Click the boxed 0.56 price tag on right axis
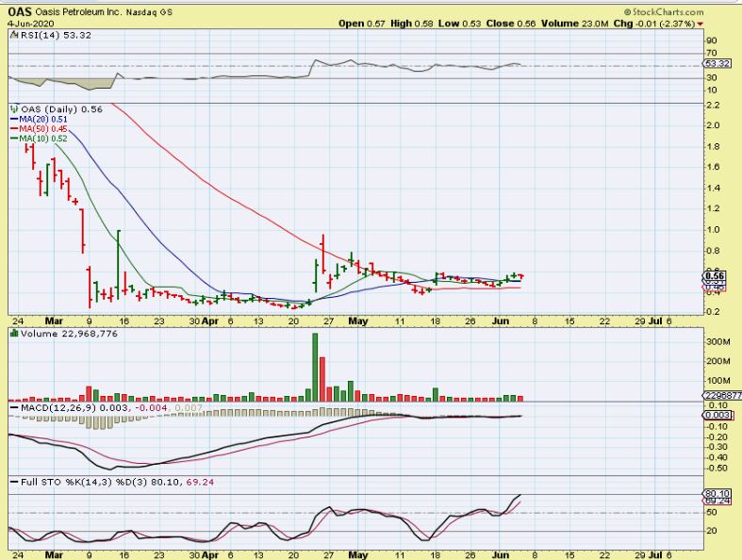742x560 pixels. 715,276
